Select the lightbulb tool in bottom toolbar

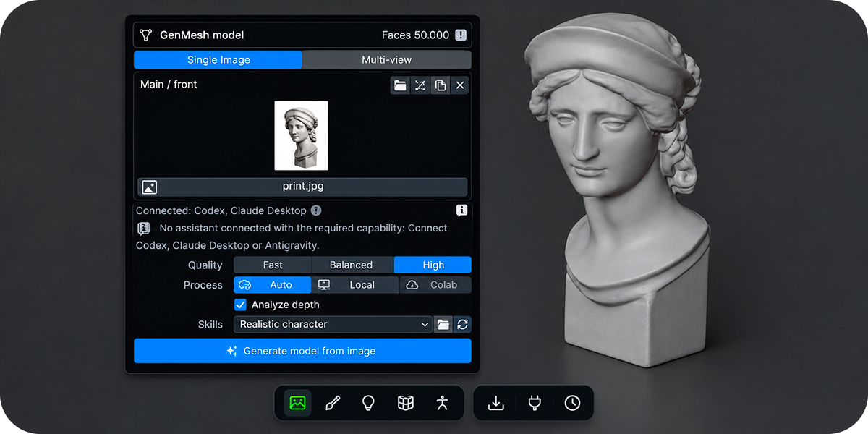[x=369, y=403]
